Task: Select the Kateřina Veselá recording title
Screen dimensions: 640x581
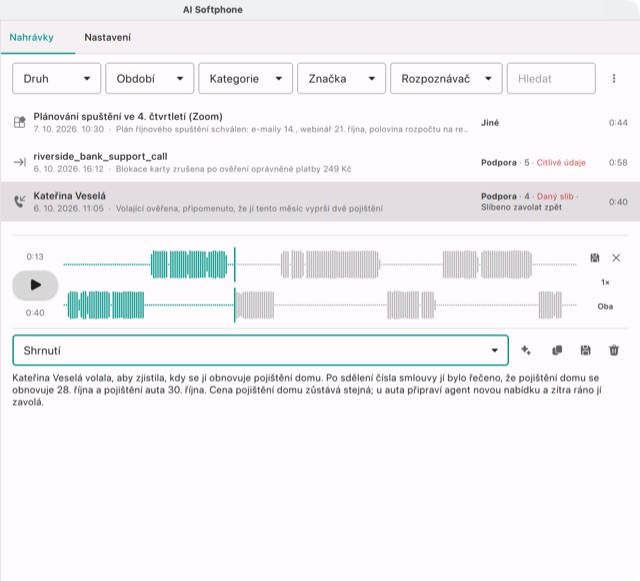Action: click(x=69, y=196)
